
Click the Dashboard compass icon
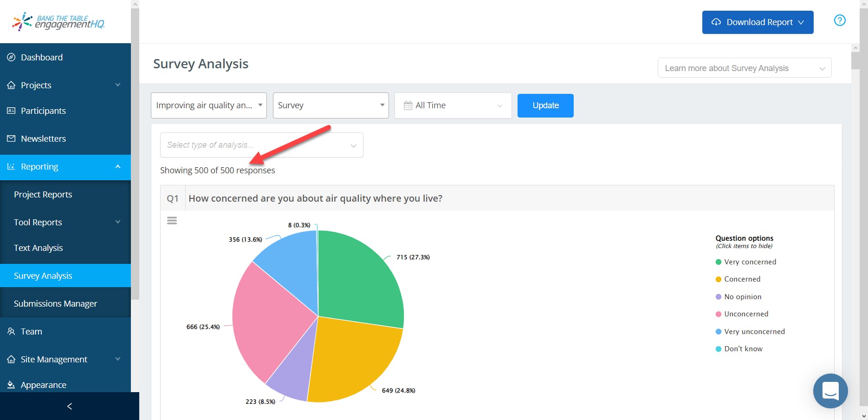11,57
